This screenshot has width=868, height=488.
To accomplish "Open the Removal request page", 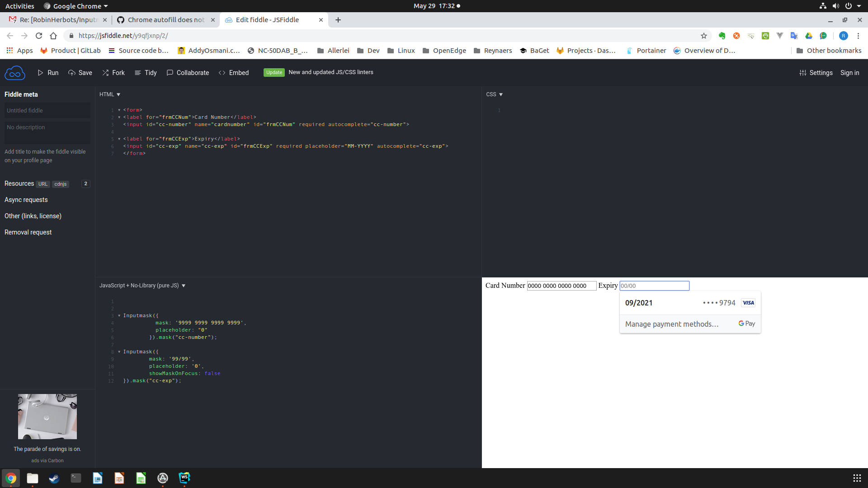I will tap(28, 232).
